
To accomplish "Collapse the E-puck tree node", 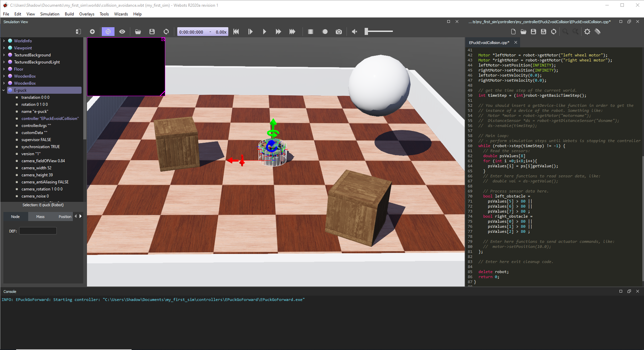I will pyautogui.click(x=4, y=90).
